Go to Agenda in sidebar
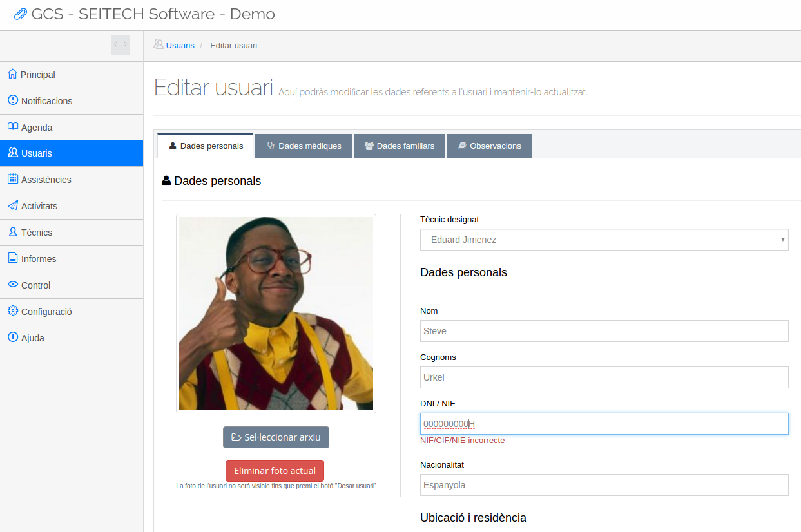The width and height of the screenshot is (801, 532). coord(72,128)
